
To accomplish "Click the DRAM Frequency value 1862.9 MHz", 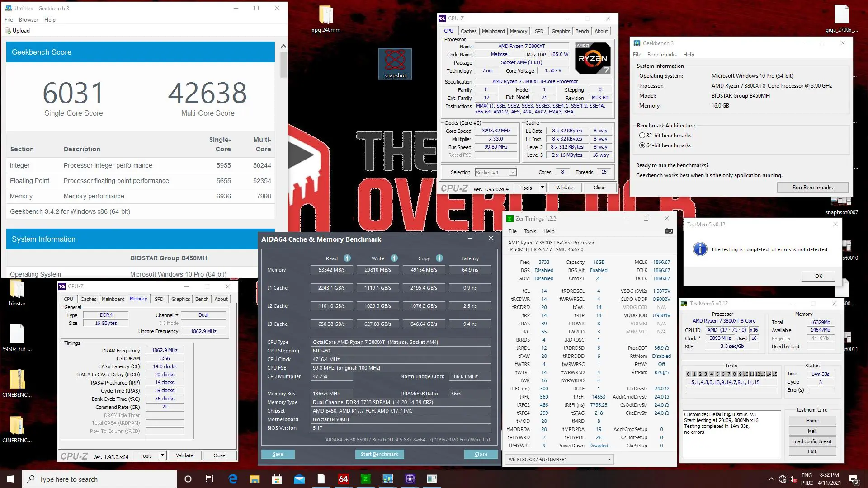I will pos(165,350).
